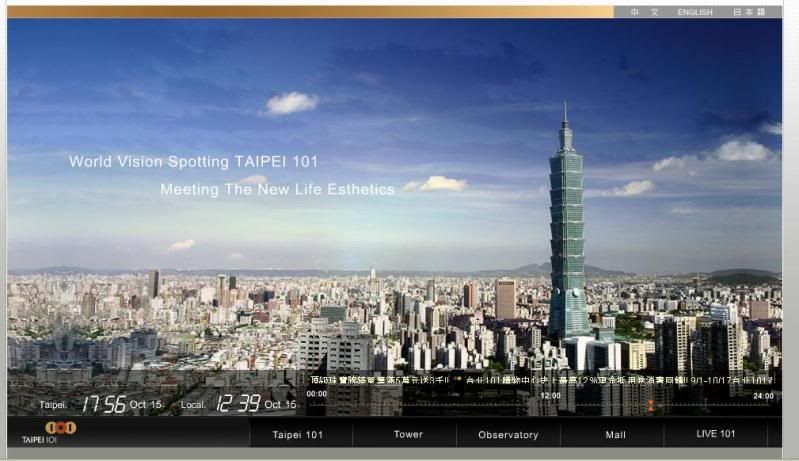Click the 00:00 timeline label
This screenshot has width=799, height=461.
(x=316, y=394)
